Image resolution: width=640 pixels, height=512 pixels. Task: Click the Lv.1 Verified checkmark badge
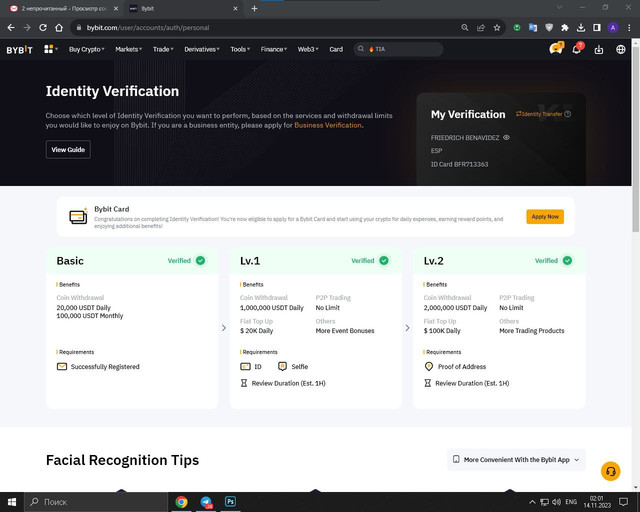coord(384,260)
